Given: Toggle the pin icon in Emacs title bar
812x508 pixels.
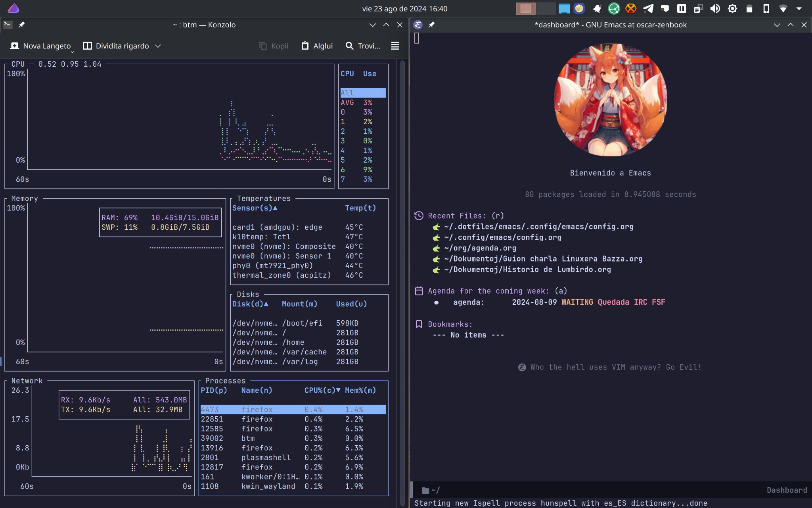Looking at the screenshot, I should click(x=432, y=25).
